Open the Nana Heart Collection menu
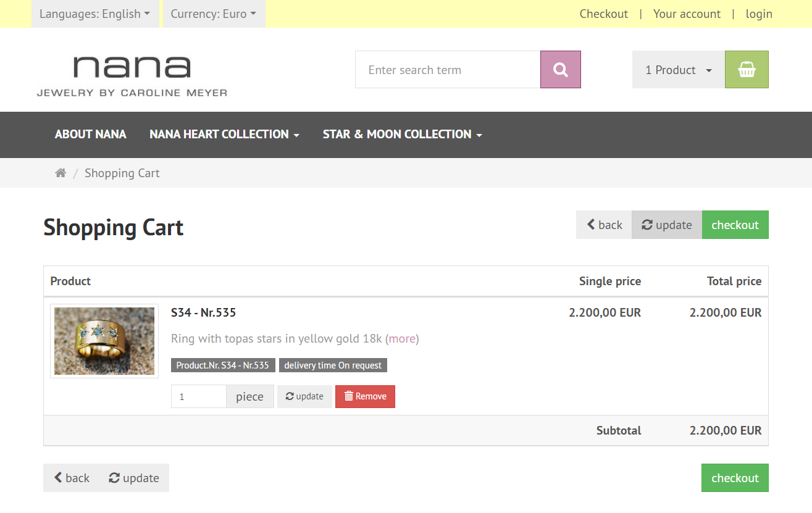This screenshot has height=513, width=812. pyautogui.click(x=224, y=135)
